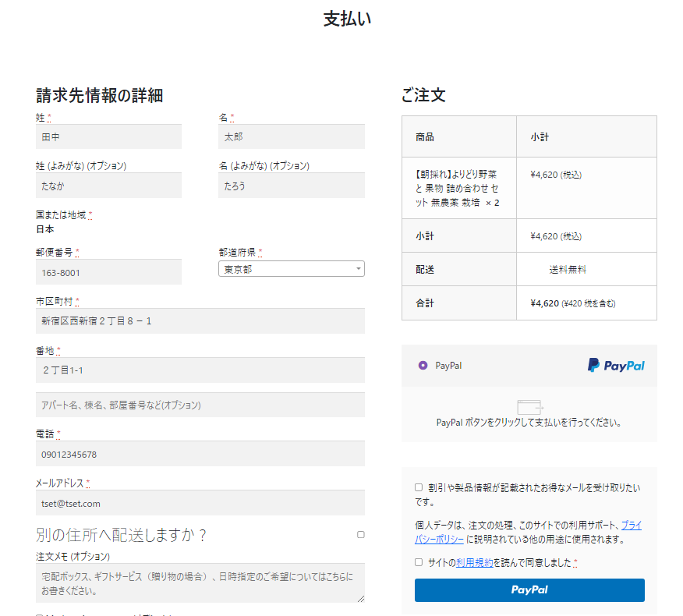
Task: Click the last name field containing 田中
Action: [108, 136]
